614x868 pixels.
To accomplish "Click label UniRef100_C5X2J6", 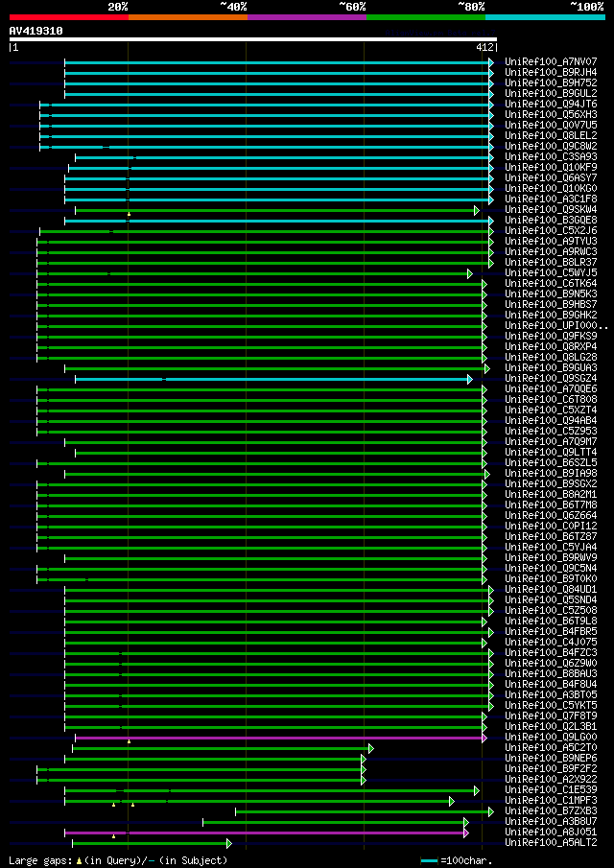I will point(551,230).
